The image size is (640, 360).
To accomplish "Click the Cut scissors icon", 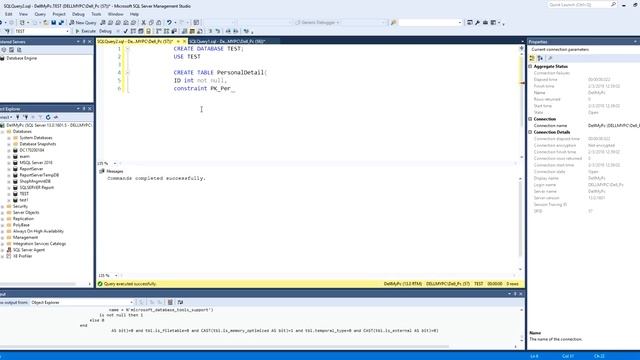I will click(x=143, y=22).
